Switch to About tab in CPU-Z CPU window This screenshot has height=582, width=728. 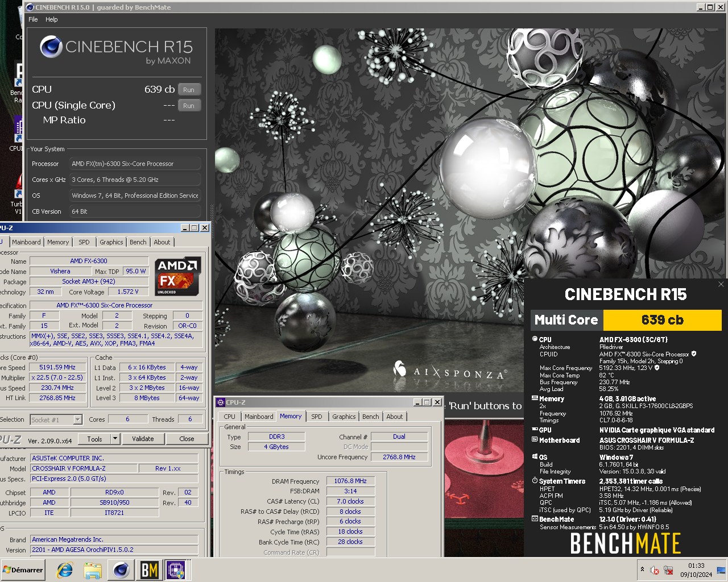point(162,242)
